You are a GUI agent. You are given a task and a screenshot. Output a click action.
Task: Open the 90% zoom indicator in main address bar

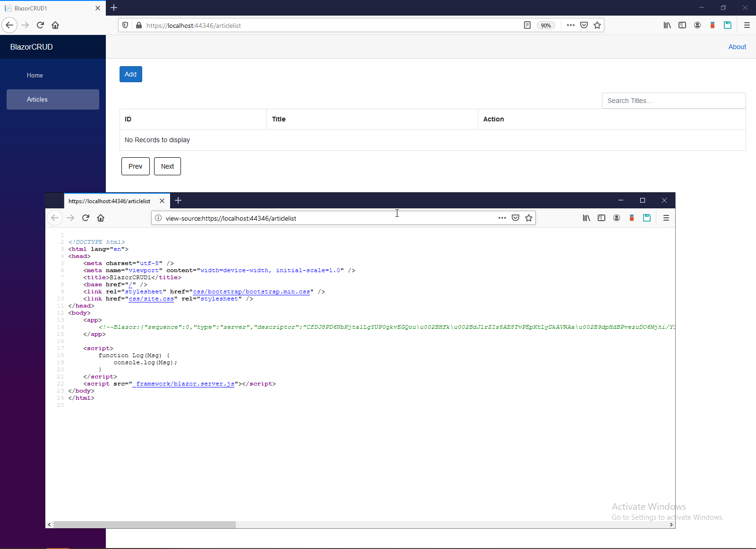pos(546,26)
